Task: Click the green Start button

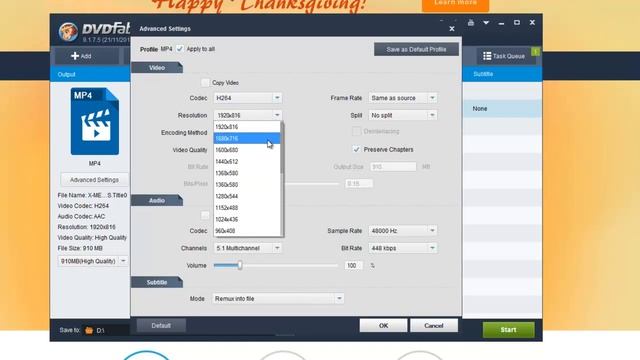Action: point(509,330)
